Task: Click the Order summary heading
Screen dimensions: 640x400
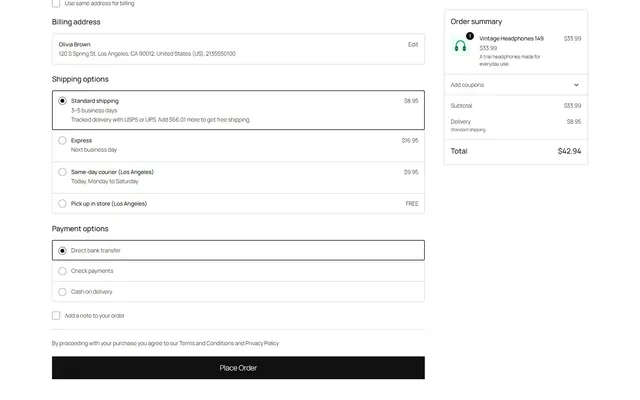Action: click(476, 22)
